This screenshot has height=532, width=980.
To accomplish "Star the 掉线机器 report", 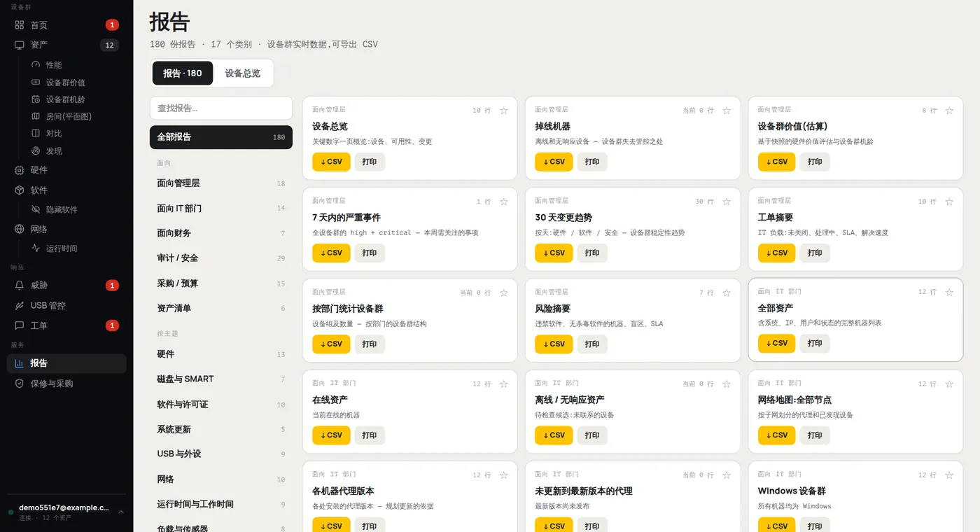I will pyautogui.click(x=727, y=111).
